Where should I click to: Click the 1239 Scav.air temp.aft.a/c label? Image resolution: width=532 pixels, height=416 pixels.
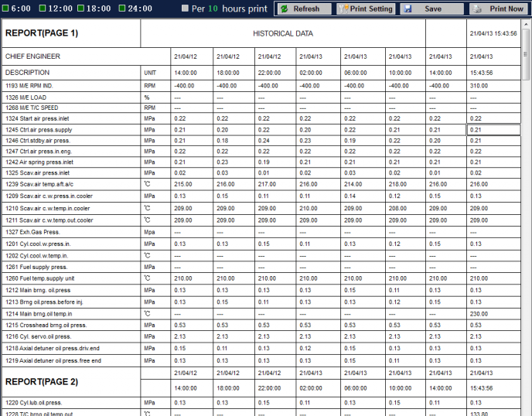(39, 184)
